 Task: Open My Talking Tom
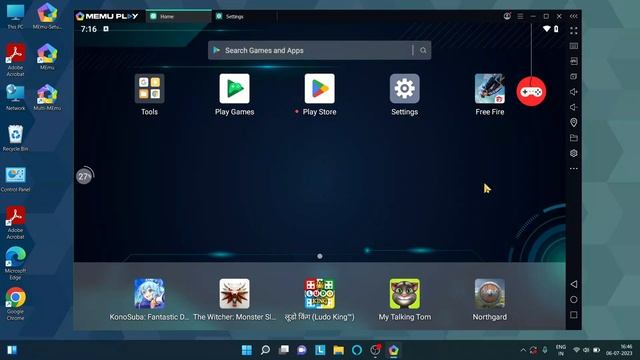(x=404, y=293)
